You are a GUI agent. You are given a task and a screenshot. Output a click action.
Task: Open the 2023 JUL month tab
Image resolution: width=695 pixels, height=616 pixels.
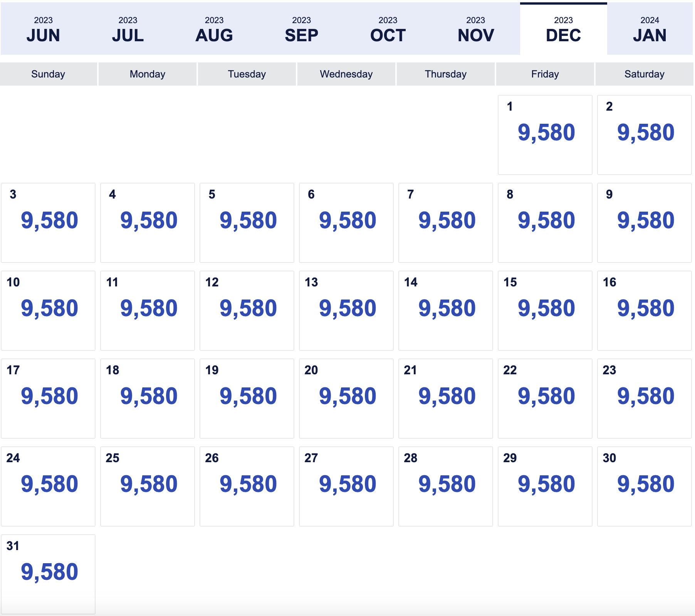pyautogui.click(x=128, y=29)
